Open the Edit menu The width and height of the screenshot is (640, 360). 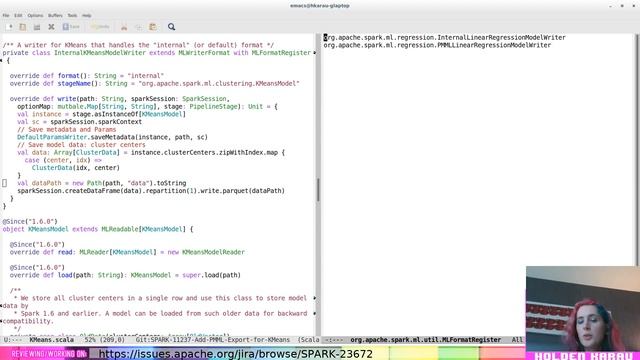pos(18,16)
